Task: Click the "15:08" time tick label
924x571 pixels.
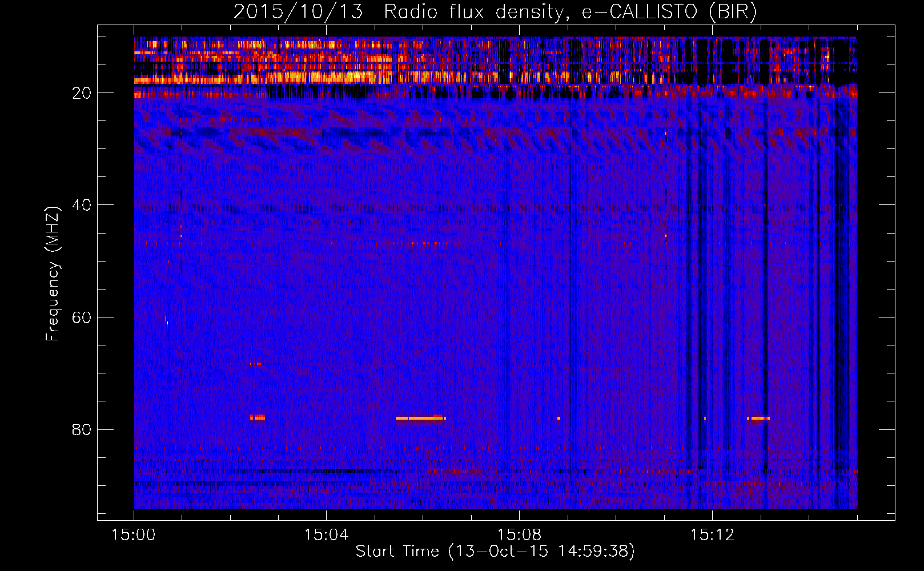Action: pos(519,535)
